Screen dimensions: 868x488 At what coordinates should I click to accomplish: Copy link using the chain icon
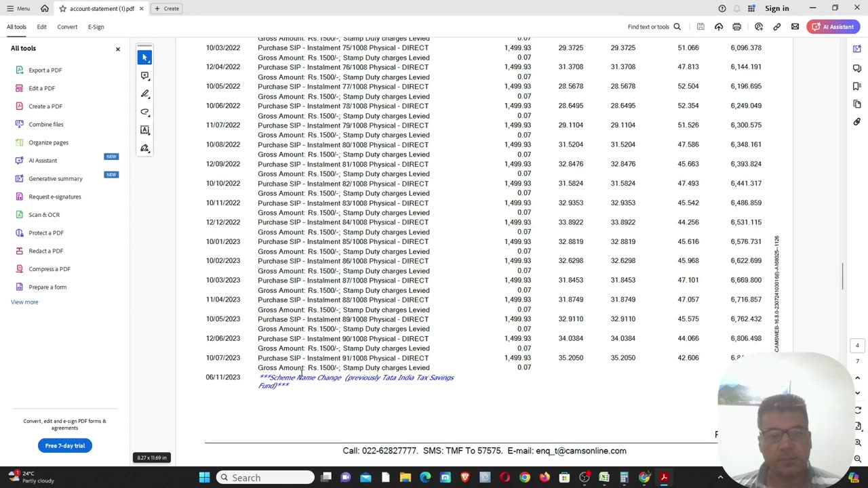(777, 27)
